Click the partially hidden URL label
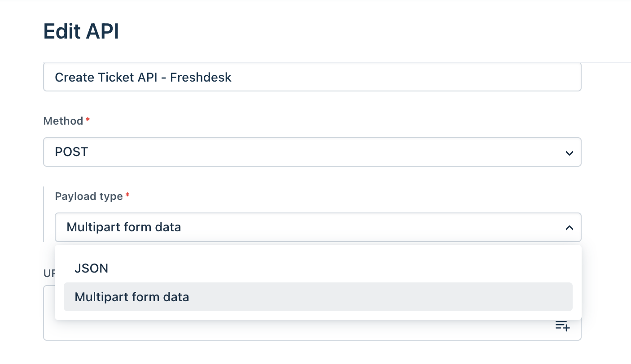This screenshot has width=631, height=364. click(49, 273)
